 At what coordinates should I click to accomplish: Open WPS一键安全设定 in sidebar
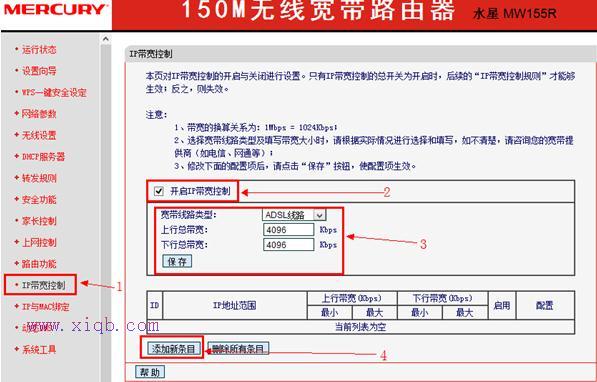pos(54,93)
